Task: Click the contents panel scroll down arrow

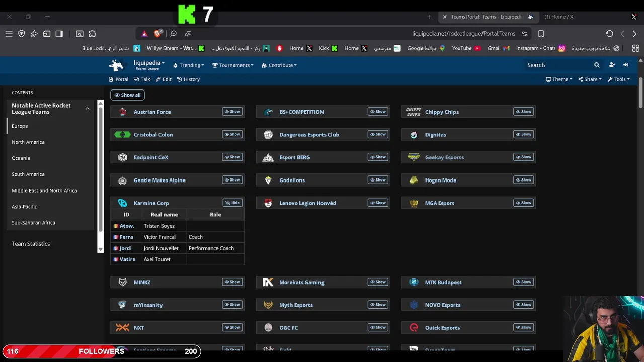Action: coord(100,249)
